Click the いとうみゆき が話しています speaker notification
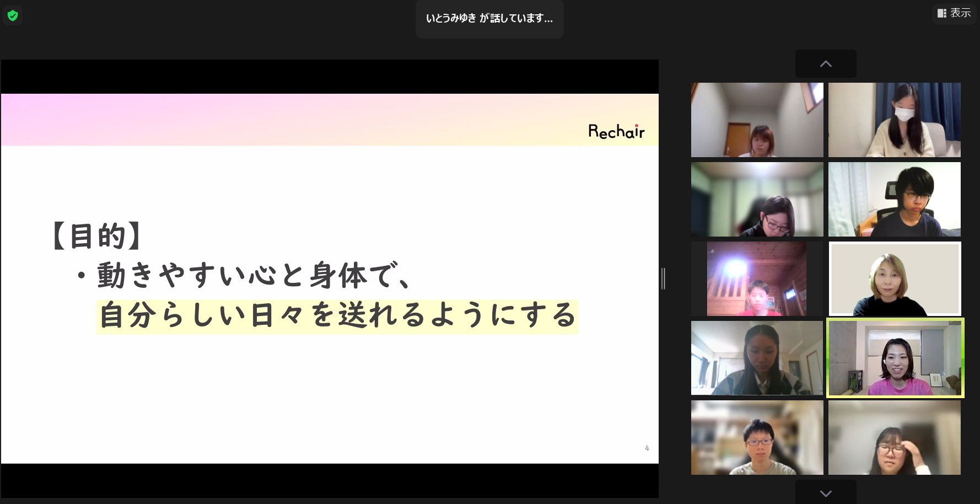Viewport: 980px width, 504px height. pos(489,18)
